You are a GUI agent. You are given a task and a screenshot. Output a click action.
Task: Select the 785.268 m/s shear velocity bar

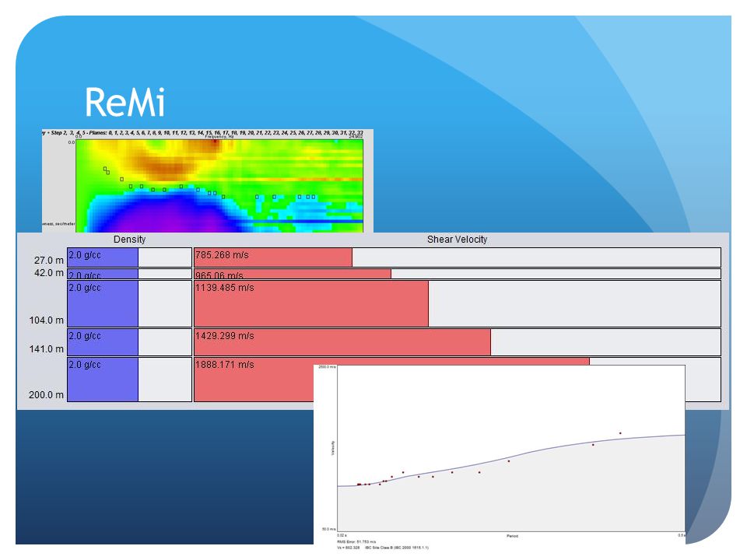click(273, 257)
